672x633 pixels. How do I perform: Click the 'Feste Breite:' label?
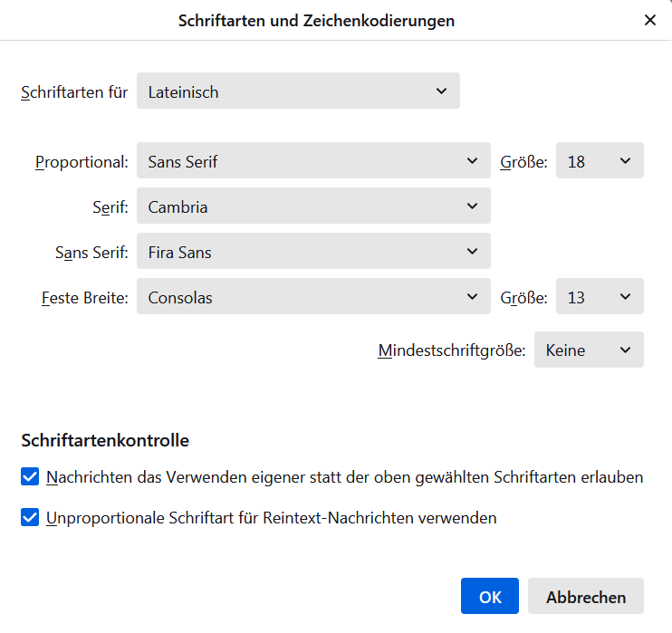[84, 298]
